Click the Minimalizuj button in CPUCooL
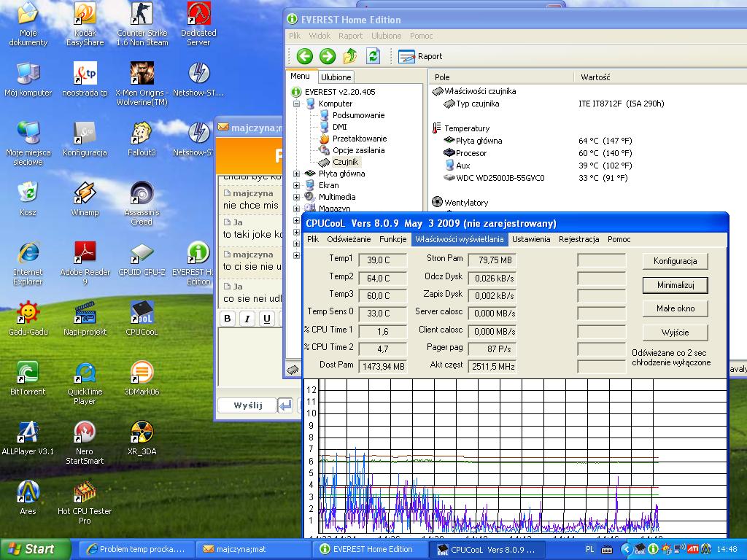 (x=675, y=285)
